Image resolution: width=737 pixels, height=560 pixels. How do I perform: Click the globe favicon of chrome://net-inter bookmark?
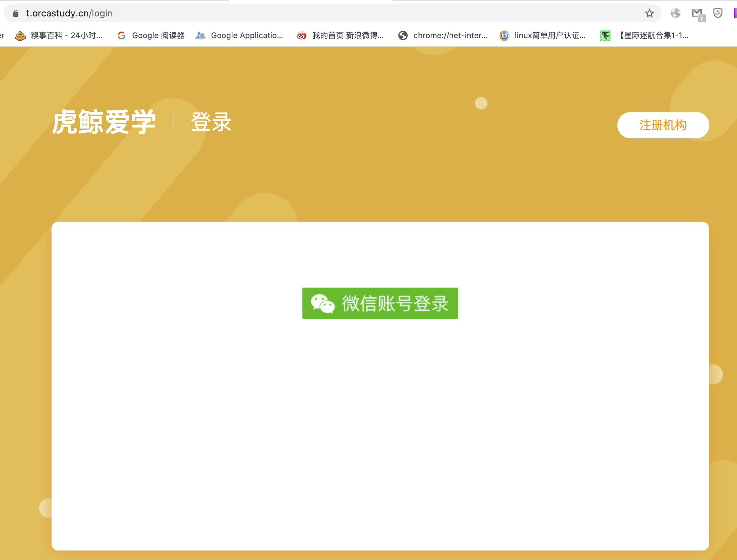pos(403,35)
